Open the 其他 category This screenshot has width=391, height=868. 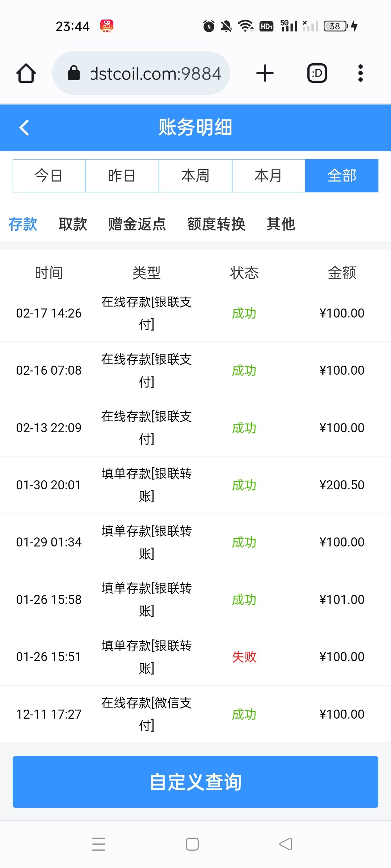[x=281, y=224]
